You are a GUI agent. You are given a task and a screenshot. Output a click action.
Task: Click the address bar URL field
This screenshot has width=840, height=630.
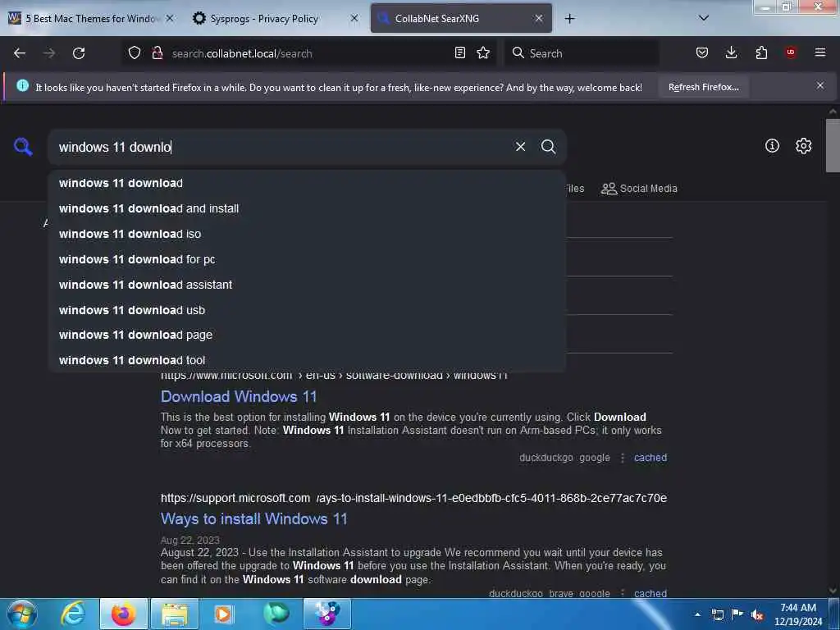(x=308, y=53)
